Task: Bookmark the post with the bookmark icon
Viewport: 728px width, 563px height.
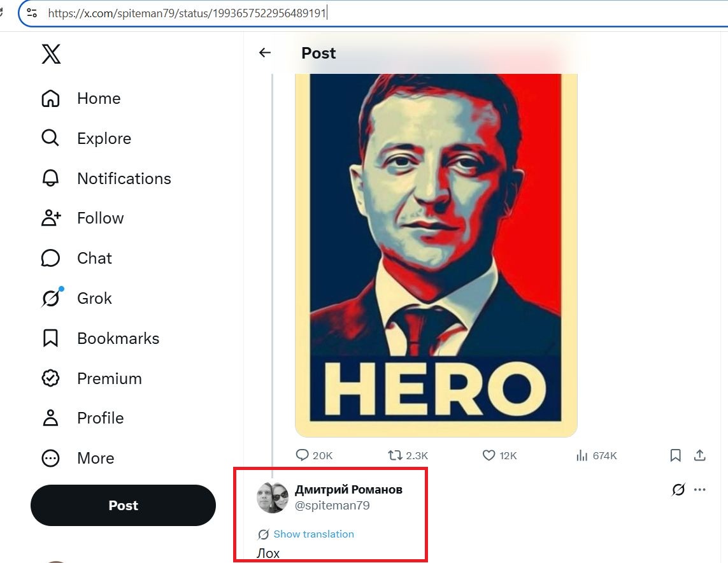Action: coord(676,455)
